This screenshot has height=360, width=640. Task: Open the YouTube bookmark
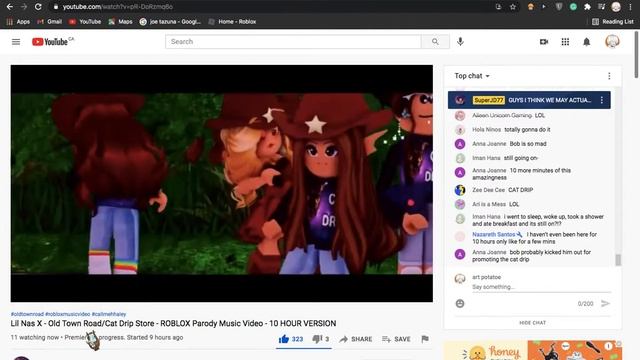point(85,22)
